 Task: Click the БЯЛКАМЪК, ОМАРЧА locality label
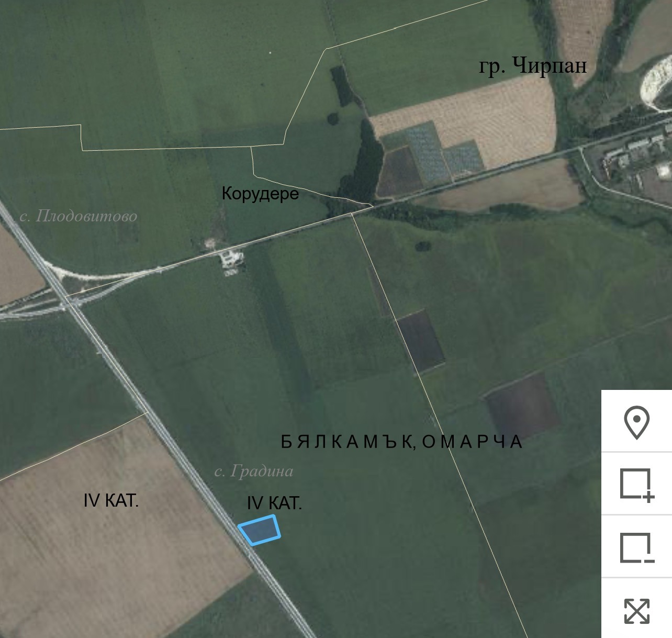[402, 442]
